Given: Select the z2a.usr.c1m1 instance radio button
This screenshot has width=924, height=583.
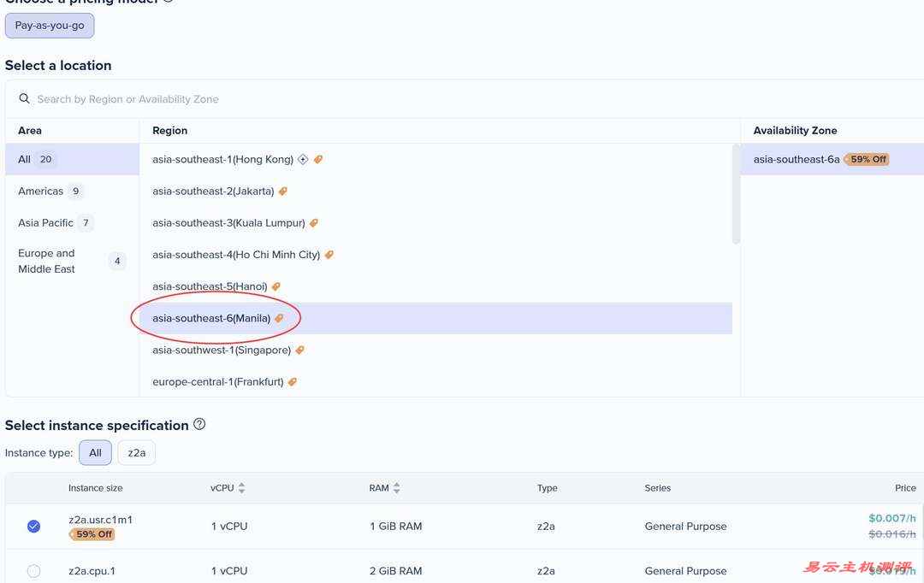Looking at the screenshot, I should pyautogui.click(x=33, y=527).
